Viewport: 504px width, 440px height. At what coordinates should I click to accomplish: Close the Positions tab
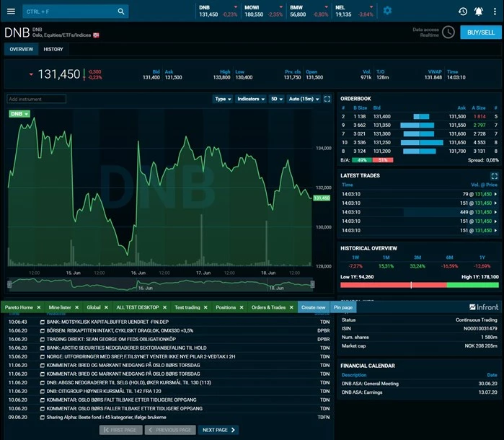click(x=242, y=307)
